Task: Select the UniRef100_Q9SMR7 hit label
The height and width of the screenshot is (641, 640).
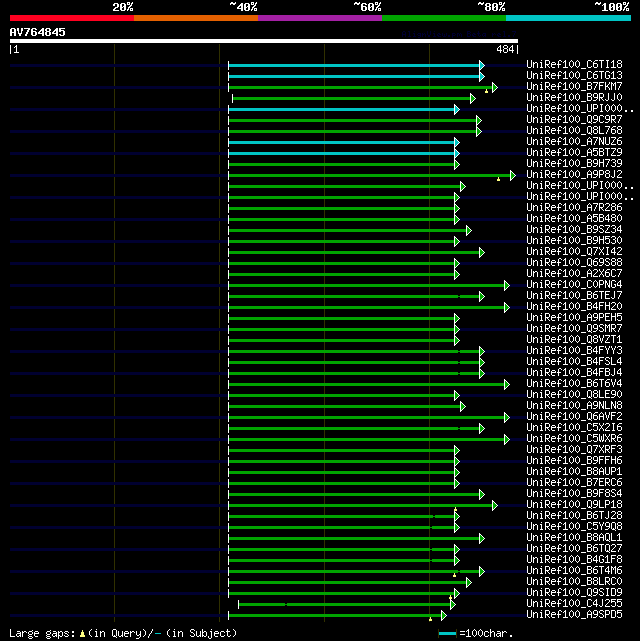Action: [x=574, y=329]
